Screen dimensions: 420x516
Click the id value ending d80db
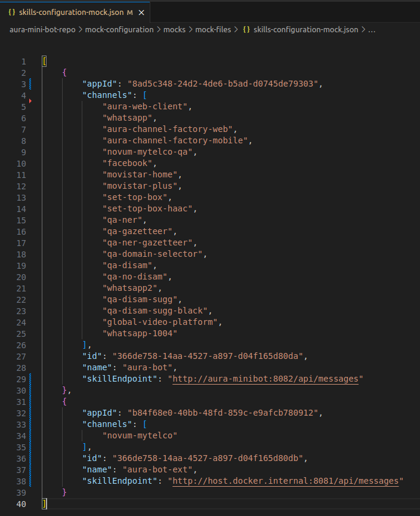click(x=208, y=458)
